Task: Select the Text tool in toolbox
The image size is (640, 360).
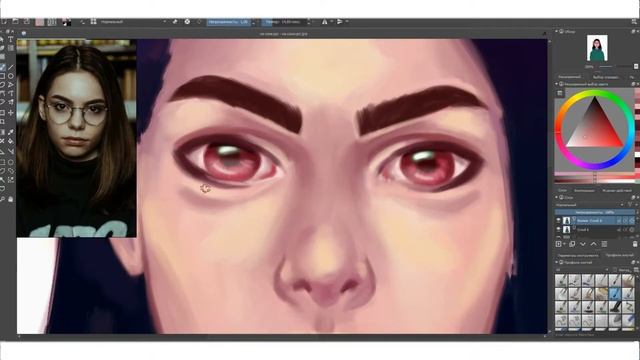Action: pos(11,40)
